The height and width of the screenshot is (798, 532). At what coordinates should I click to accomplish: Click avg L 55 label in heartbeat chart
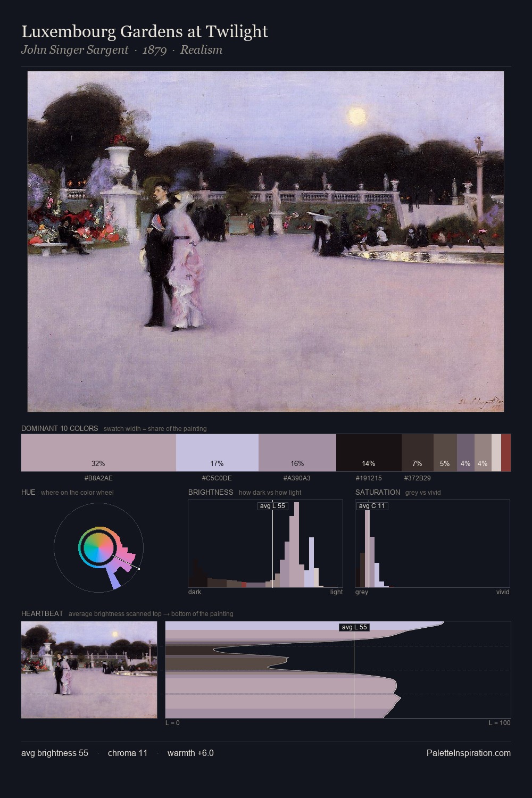354,627
